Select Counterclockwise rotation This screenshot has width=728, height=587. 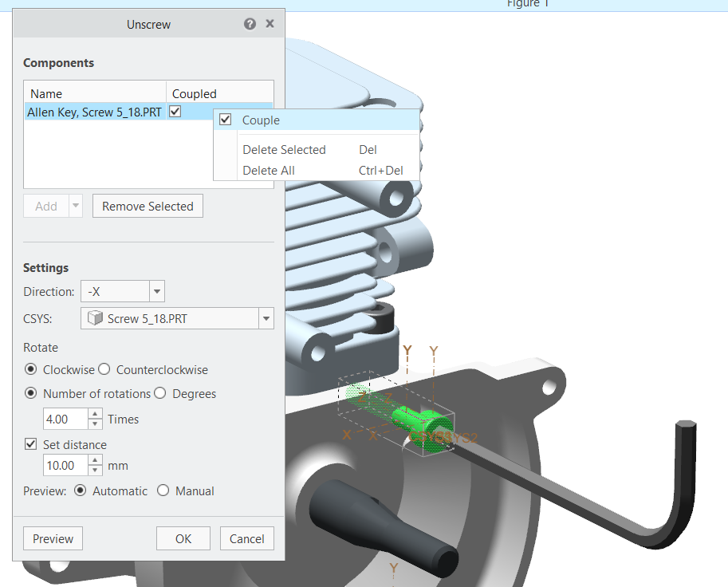tap(104, 369)
